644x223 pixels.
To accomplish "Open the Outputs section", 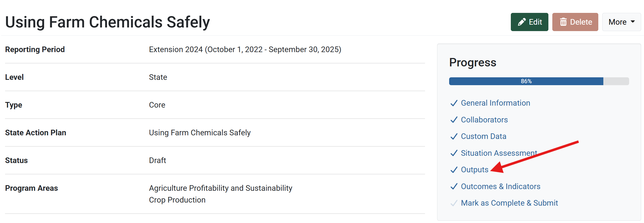I will coord(474,170).
